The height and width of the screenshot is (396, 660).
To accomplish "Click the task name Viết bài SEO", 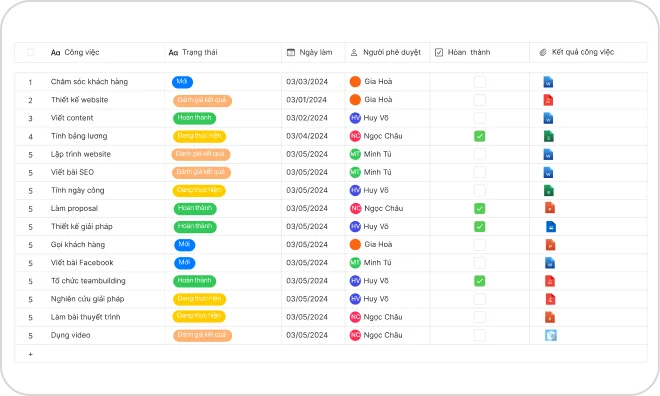I will (x=72, y=172).
